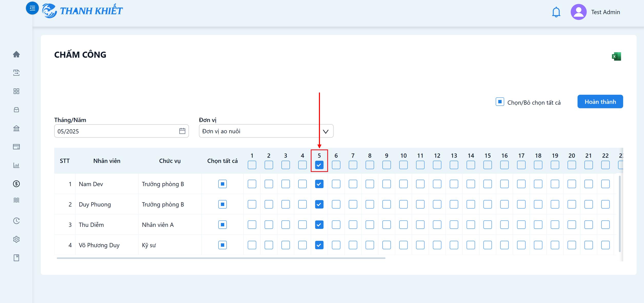Check day 12 for Nam Dev
Screen dimensions: 644x303
(x=437, y=184)
